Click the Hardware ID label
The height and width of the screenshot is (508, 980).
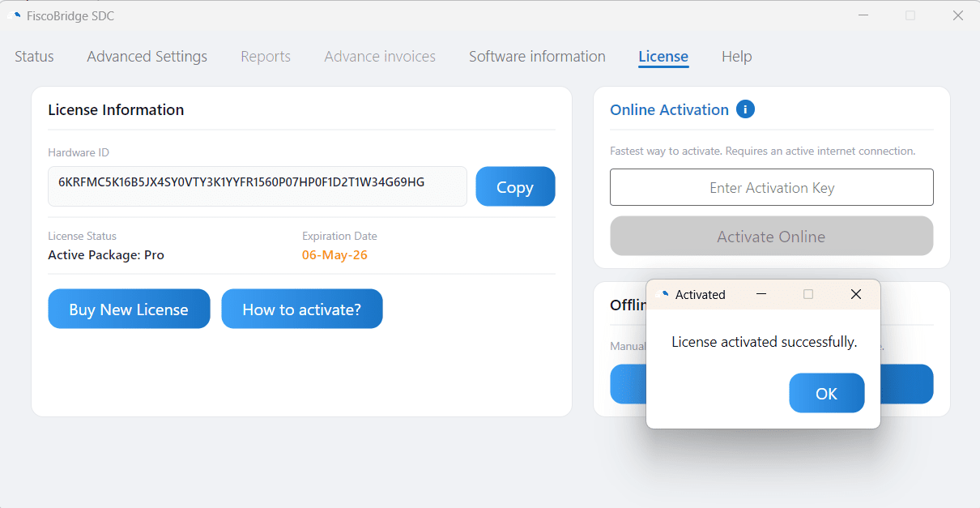coord(79,152)
